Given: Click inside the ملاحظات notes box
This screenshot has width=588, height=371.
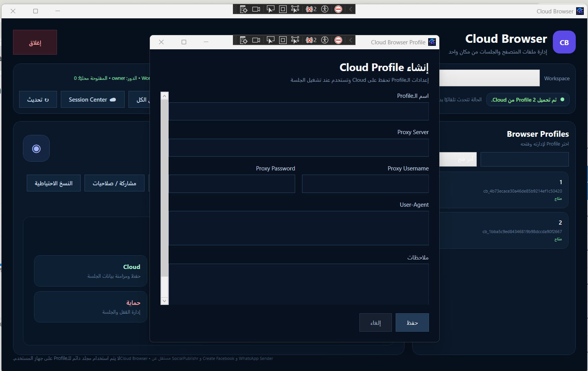Looking at the screenshot, I should (x=299, y=284).
